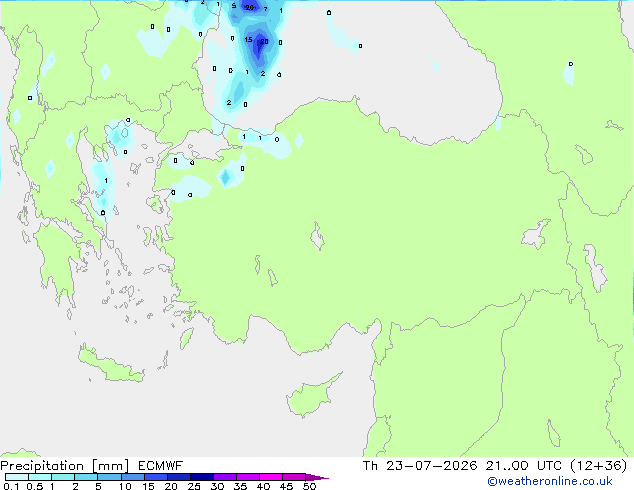Click the 'Th 23-07-2026' date text
The image size is (634, 490).
click(420, 466)
